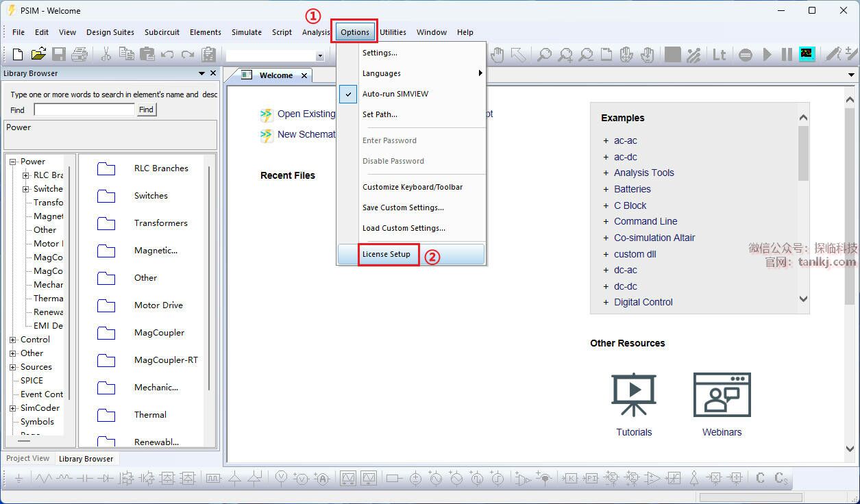Click the Save floppy disk icon
The height and width of the screenshot is (504, 860).
pyautogui.click(x=59, y=54)
